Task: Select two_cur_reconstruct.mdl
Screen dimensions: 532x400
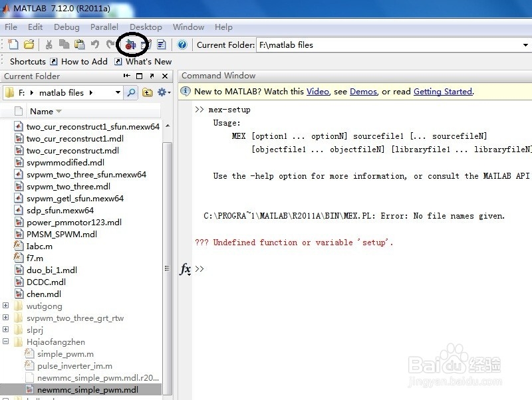Action: click(66, 151)
